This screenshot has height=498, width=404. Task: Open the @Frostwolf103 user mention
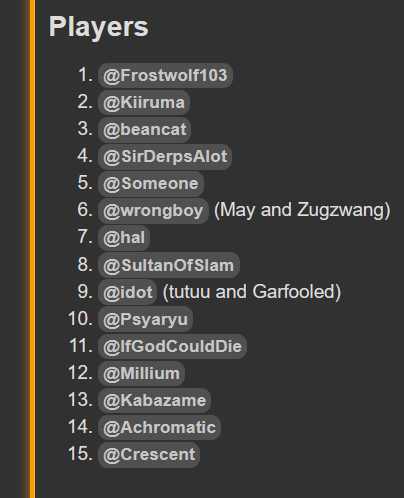tap(165, 75)
